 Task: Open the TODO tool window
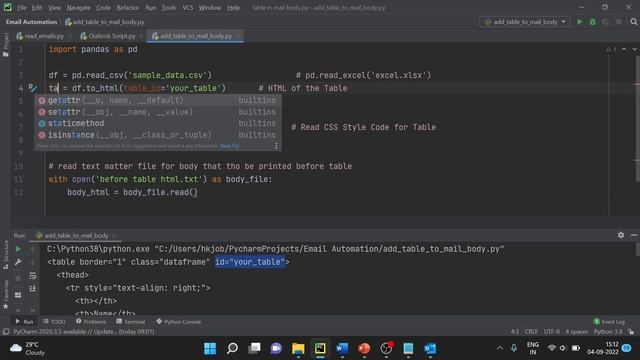pos(54,322)
